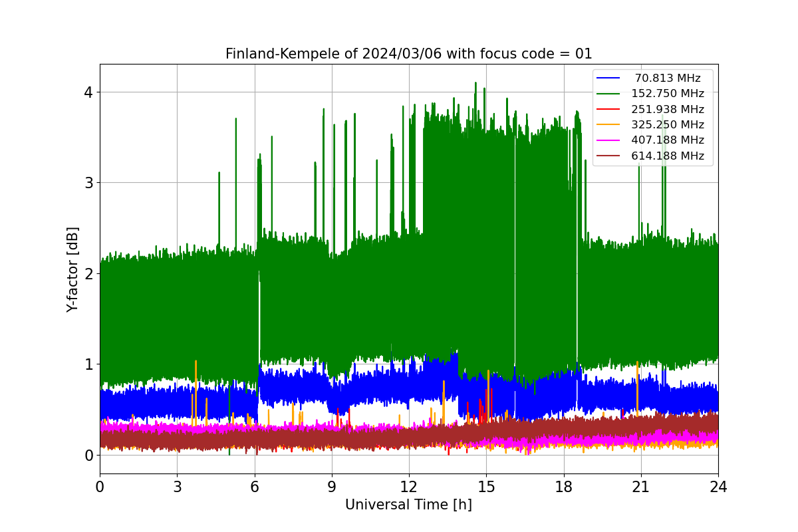Click the 251.938 MHz legend label

pos(668,110)
